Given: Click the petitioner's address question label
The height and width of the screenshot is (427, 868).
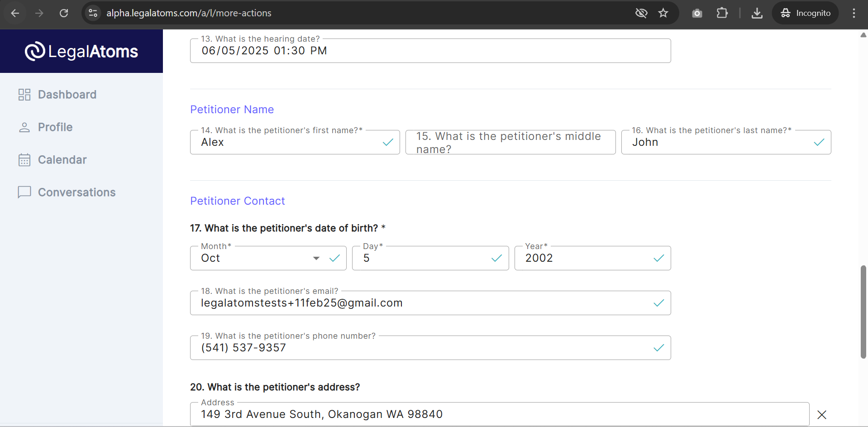Looking at the screenshot, I should 275,387.
